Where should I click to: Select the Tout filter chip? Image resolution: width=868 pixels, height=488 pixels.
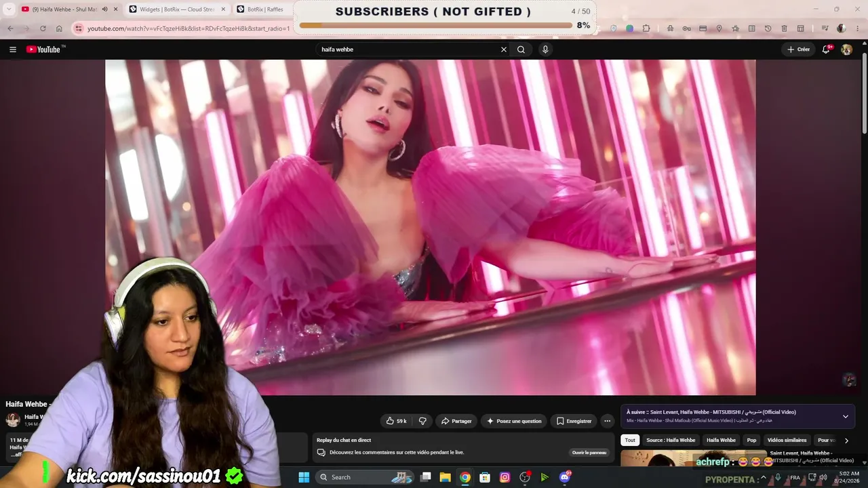click(630, 441)
